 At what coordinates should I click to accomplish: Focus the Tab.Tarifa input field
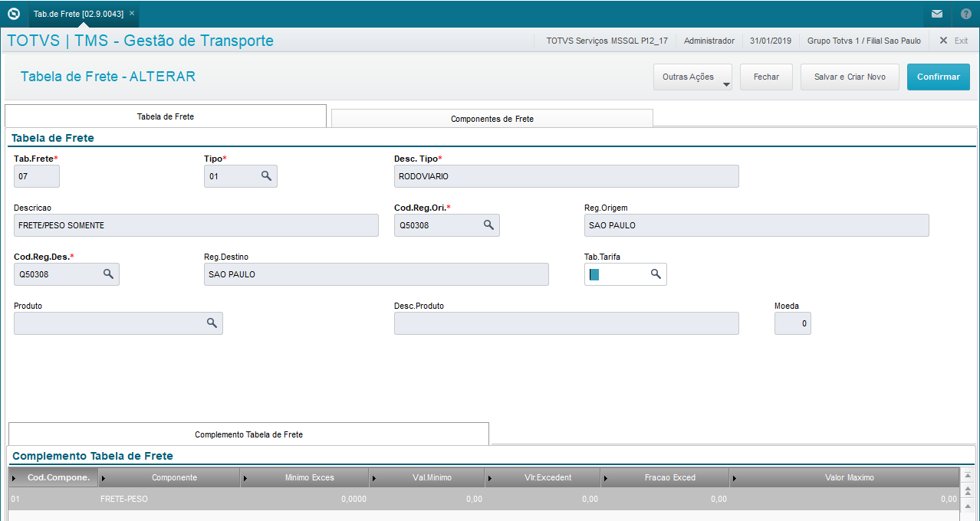tap(626, 274)
